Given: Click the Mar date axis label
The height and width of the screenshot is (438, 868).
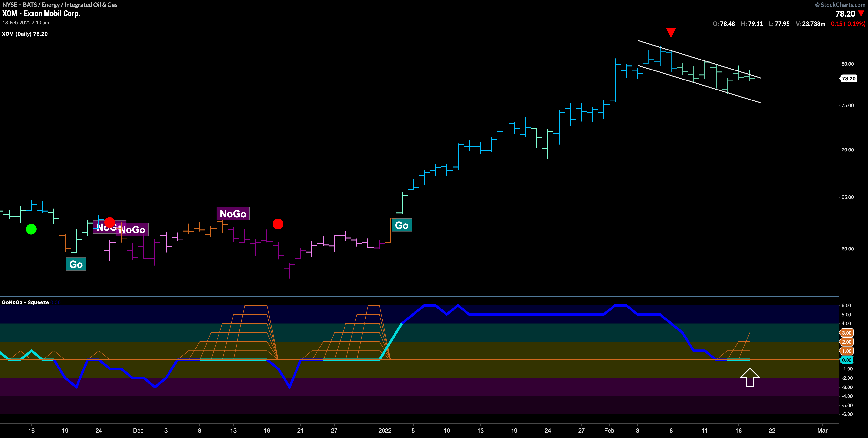Looking at the screenshot, I should (x=822, y=431).
